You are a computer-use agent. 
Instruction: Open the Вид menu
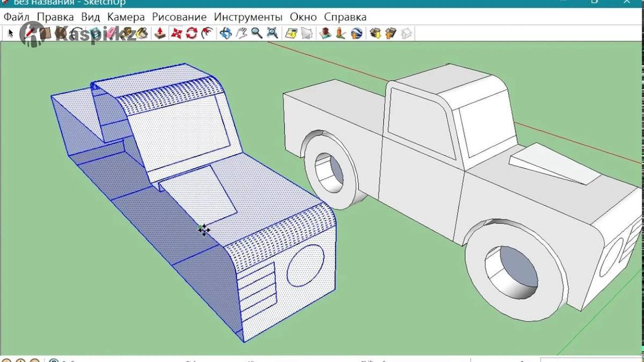coord(91,17)
